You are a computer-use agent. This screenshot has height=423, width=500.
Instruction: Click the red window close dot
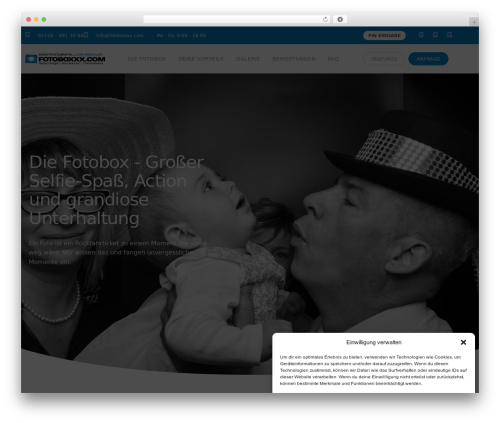coord(29,19)
